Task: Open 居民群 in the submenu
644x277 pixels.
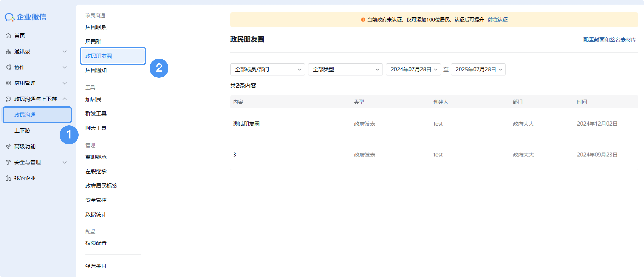Action: (93, 41)
